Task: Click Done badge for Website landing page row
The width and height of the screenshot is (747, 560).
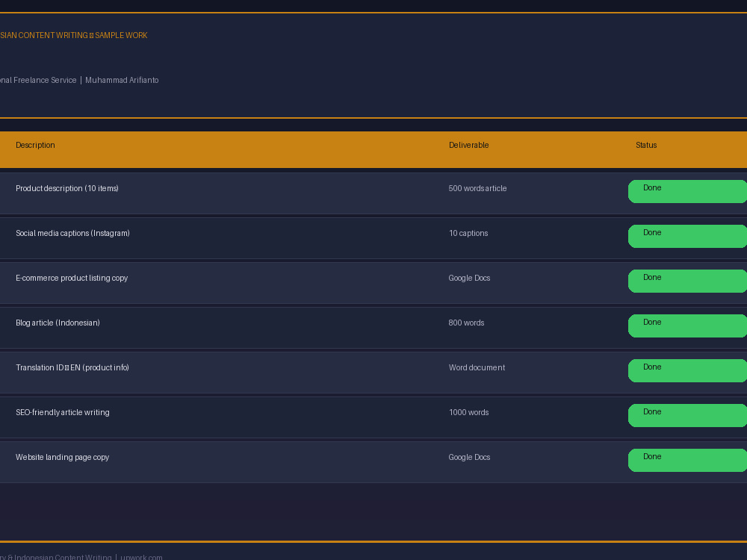Action: pyautogui.click(x=687, y=460)
